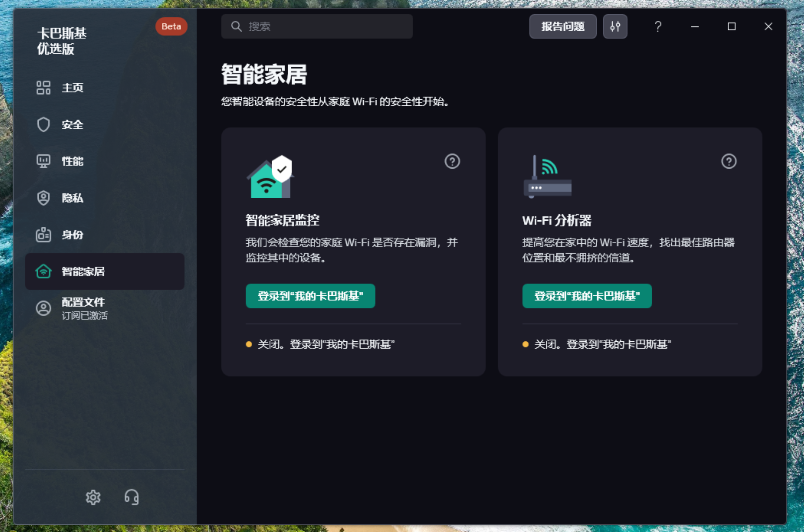Minimize the Kaspersky window
This screenshot has height=532, width=804.
[x=695, y=27]
